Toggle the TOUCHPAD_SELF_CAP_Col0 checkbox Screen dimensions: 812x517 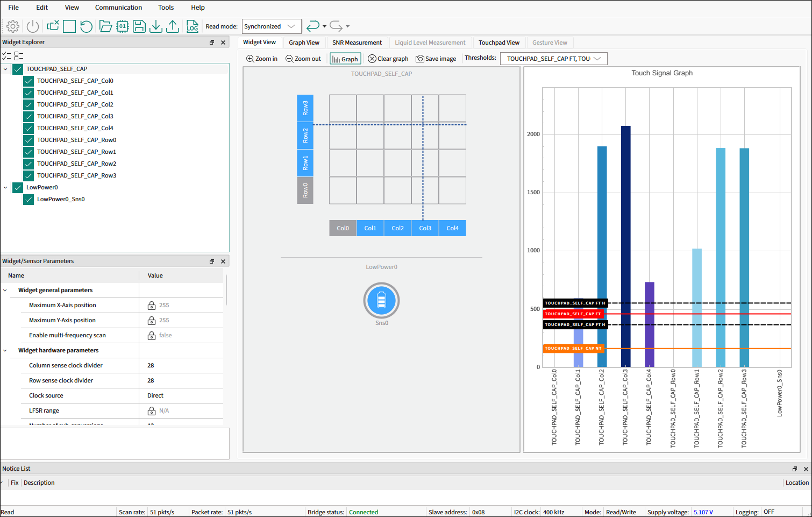click(29, 81)
